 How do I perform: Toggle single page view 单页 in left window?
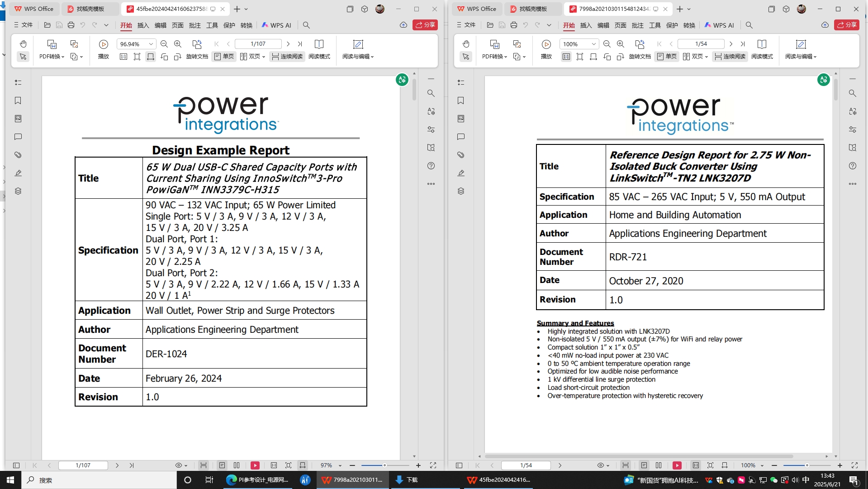coord(224,57)
